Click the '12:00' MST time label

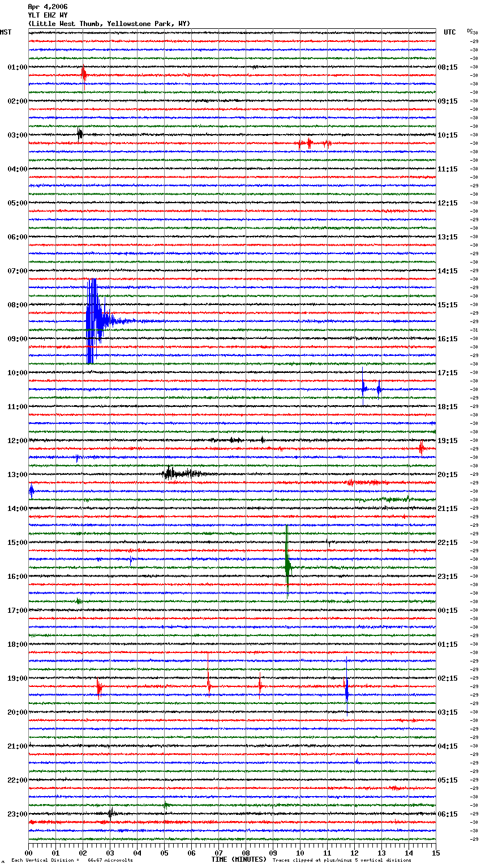click(x=18, y=441)
